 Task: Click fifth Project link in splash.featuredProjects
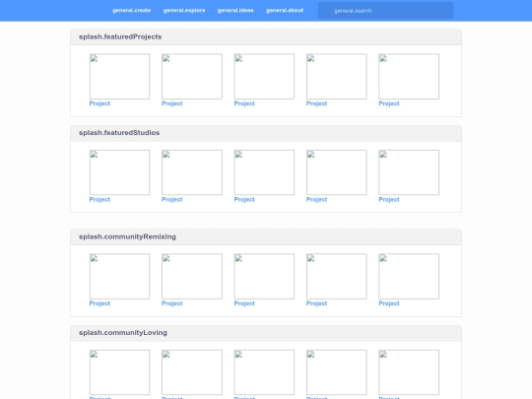click(389, 103)
